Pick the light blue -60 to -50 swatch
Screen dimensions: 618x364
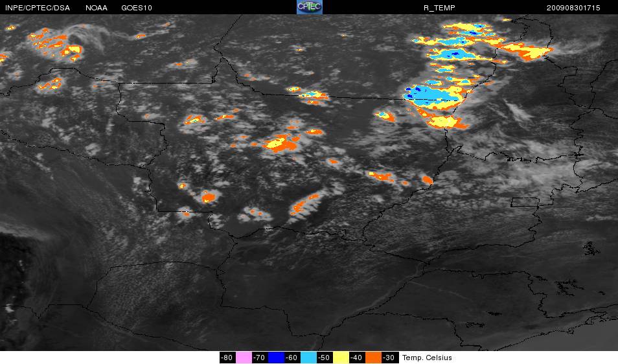(x=308, y=358)
